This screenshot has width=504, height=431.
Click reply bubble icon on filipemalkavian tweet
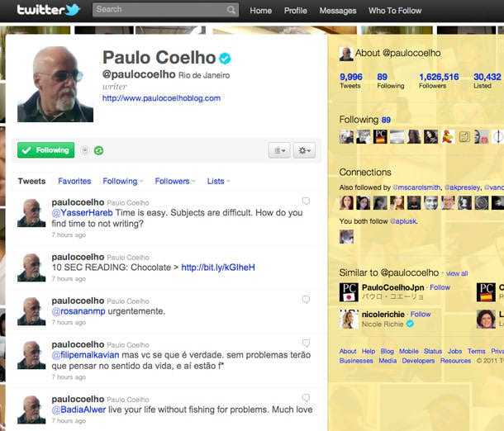pyautogui.click(x=306, y=343)
